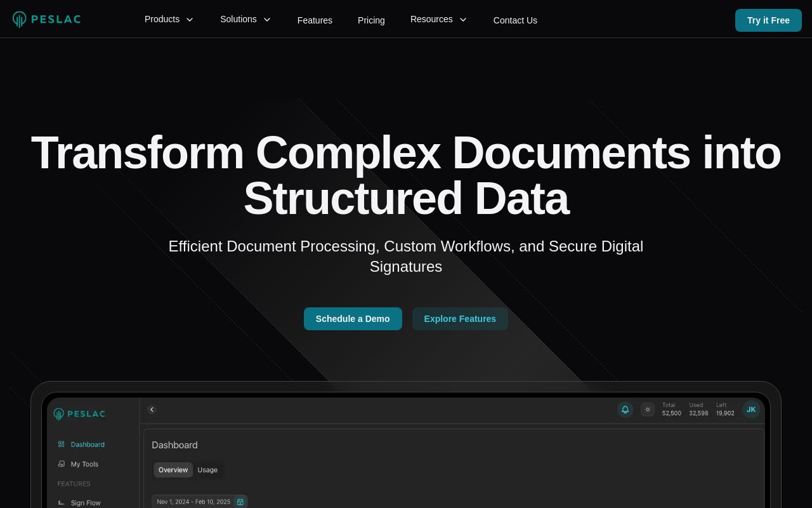The height and width of the screenshot is (508, 812).
Task: Click the JK user avatar in dashboard preview
Action: [751, 410]
